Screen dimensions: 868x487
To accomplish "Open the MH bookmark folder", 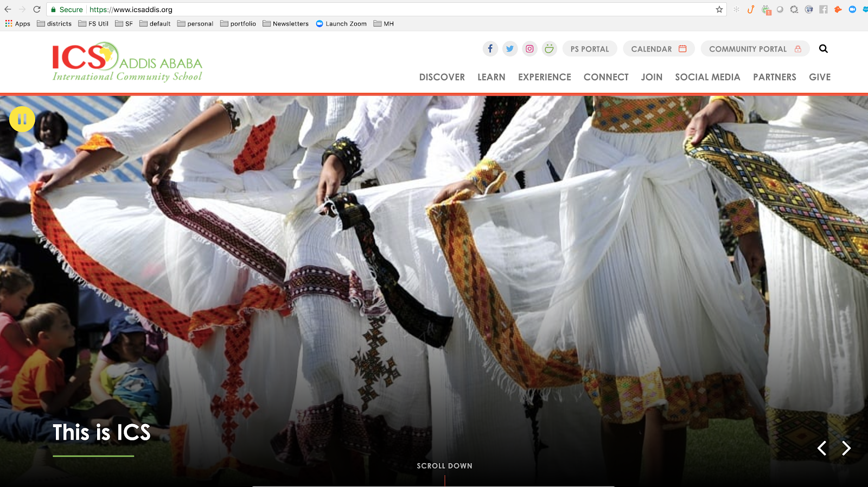I will [384, 23].
